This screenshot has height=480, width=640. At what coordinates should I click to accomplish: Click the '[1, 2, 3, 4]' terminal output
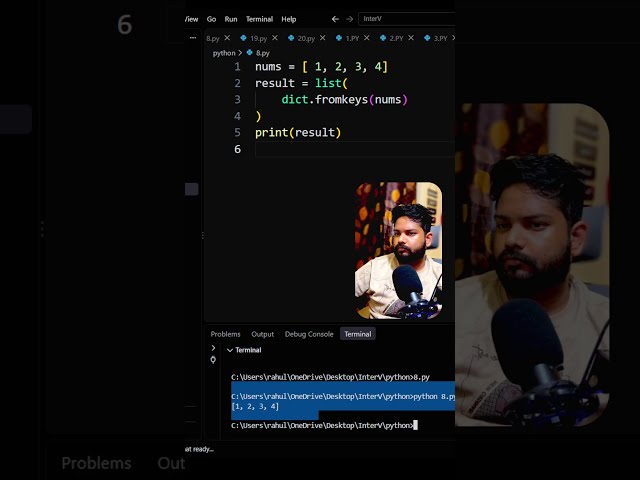click(255, 407)
